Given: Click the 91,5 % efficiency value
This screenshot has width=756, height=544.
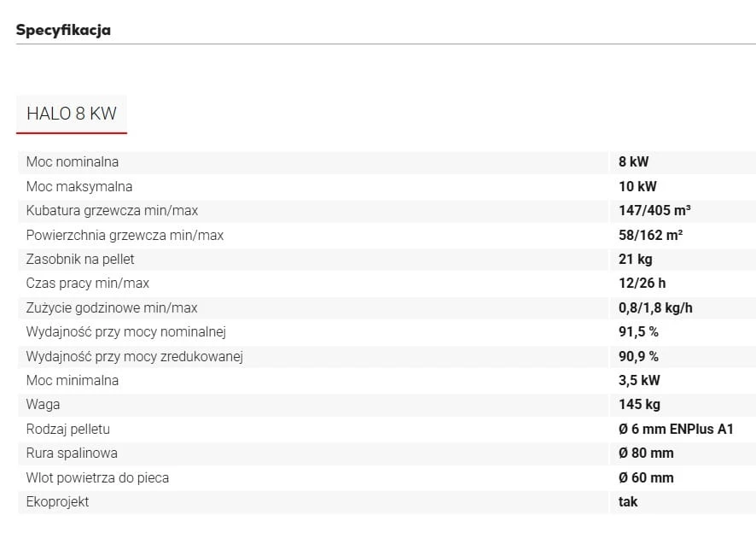Looking at the screenshot, I should (638, 331).
